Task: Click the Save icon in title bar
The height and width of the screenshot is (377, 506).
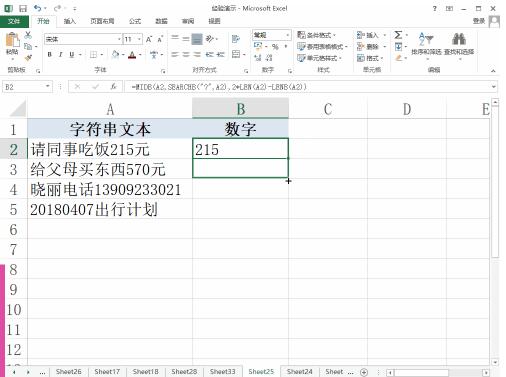Action: [x=23, y=8]
